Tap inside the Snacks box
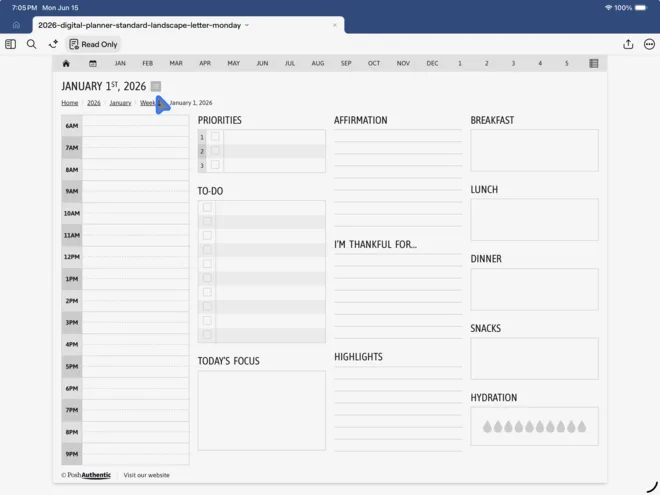 pyautogui.click(x=534, y=359)
